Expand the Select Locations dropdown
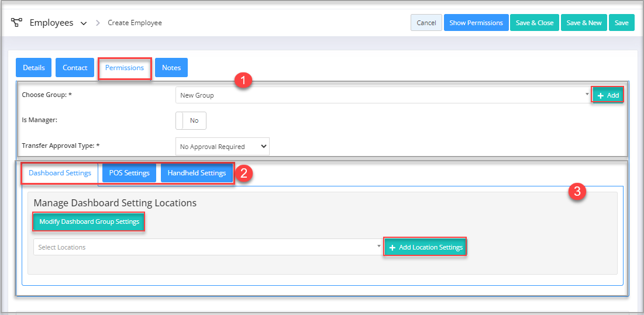Screen dimensions: 644x315 (x=208, y=247)
